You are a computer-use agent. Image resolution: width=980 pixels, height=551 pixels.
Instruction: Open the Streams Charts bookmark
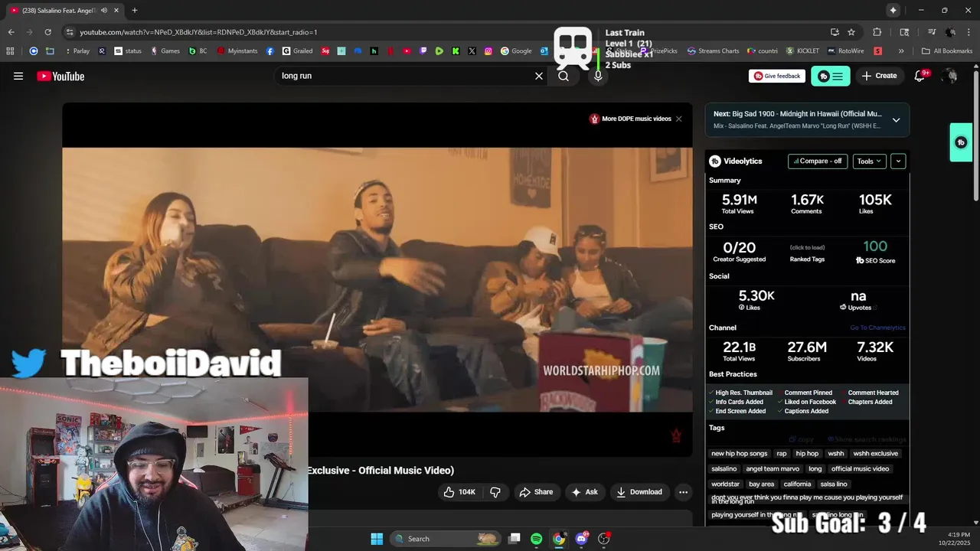point(713,51)
